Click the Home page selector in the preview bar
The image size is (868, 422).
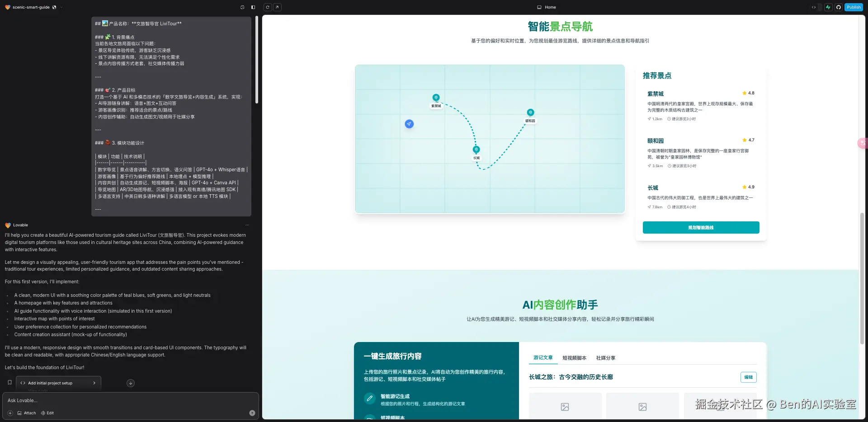click(x=547, y=7)
